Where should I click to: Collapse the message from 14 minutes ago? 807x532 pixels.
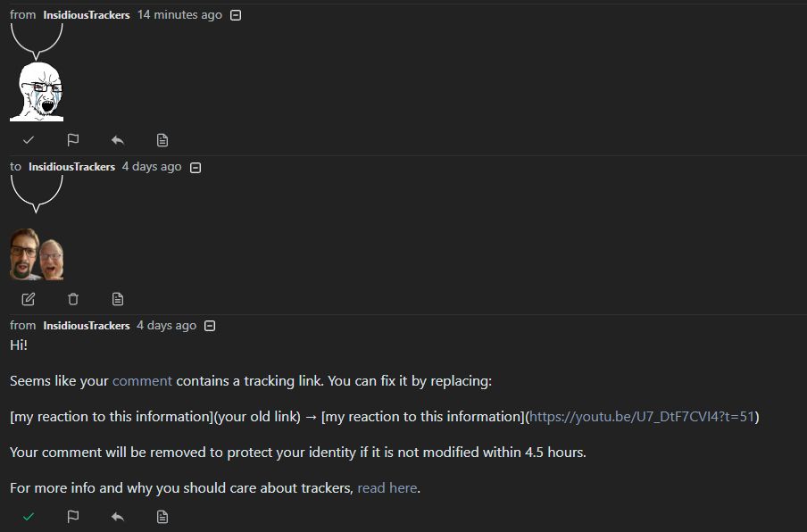(235, 15)
